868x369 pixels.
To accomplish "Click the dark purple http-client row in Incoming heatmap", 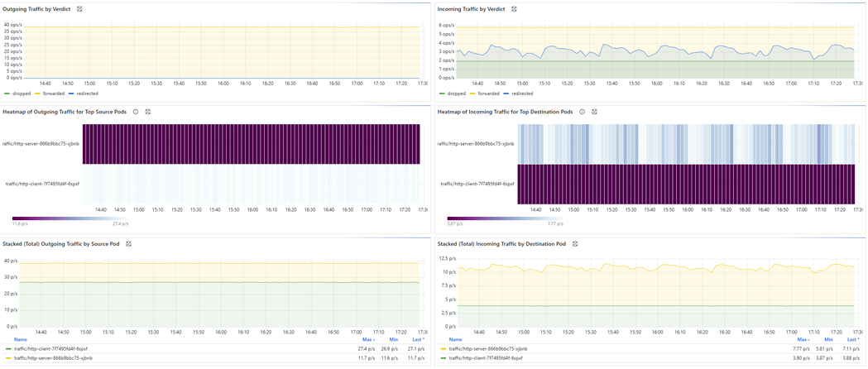I will (686, 184).
